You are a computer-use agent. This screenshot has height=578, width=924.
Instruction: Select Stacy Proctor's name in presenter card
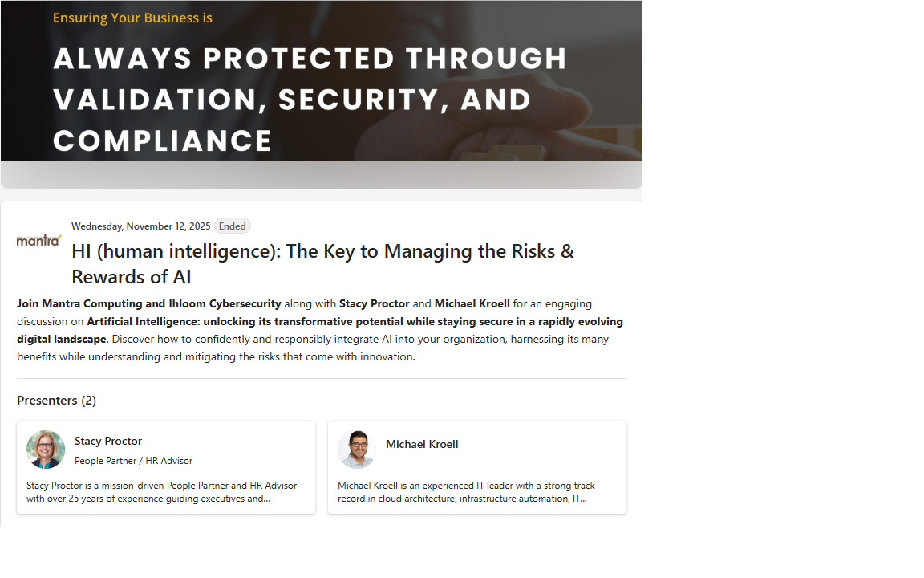(x=108, y=441)
